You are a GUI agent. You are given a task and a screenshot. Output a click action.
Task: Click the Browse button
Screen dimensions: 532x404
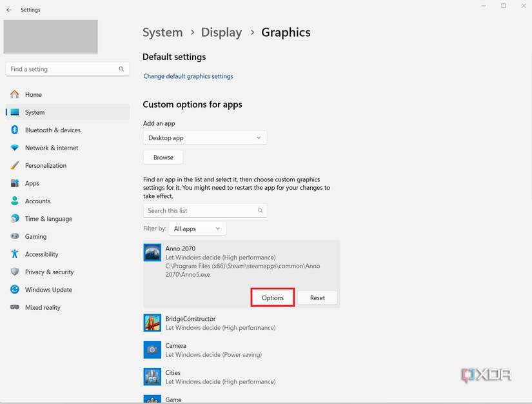(x=163, y=157)
